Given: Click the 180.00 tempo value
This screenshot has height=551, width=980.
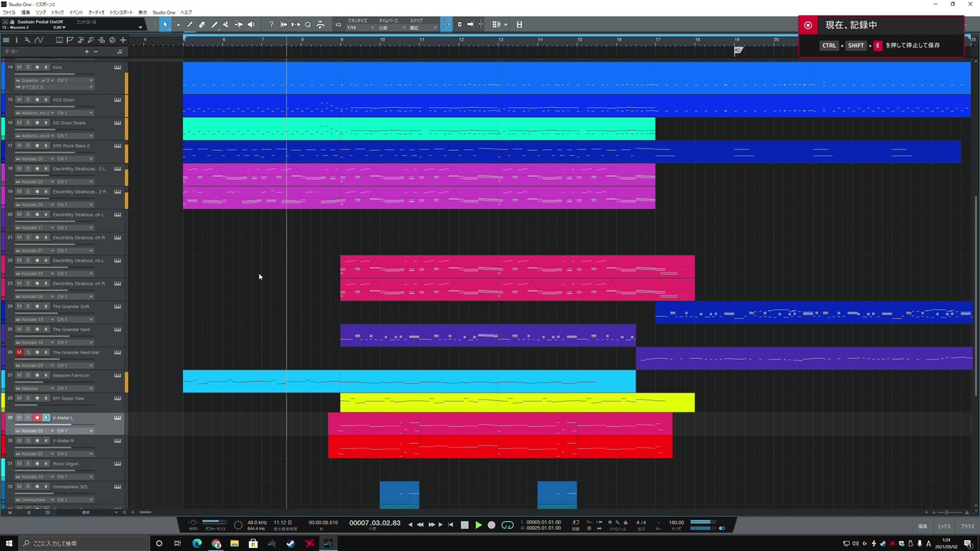Looking at the screenshot, I should tap(676, 523).
